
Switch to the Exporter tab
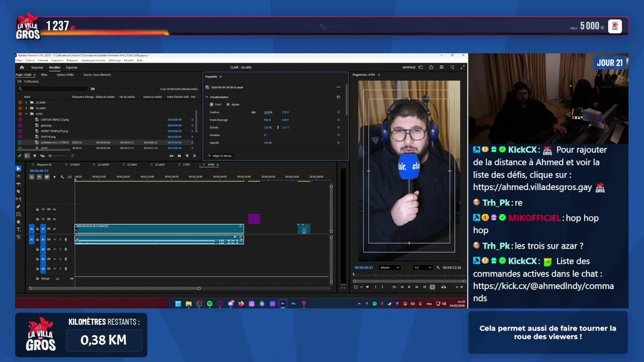pos(72,67)
